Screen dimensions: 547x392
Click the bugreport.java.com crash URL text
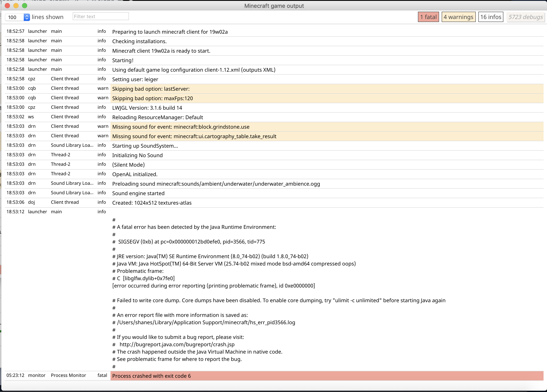click(x=177, y=345)
